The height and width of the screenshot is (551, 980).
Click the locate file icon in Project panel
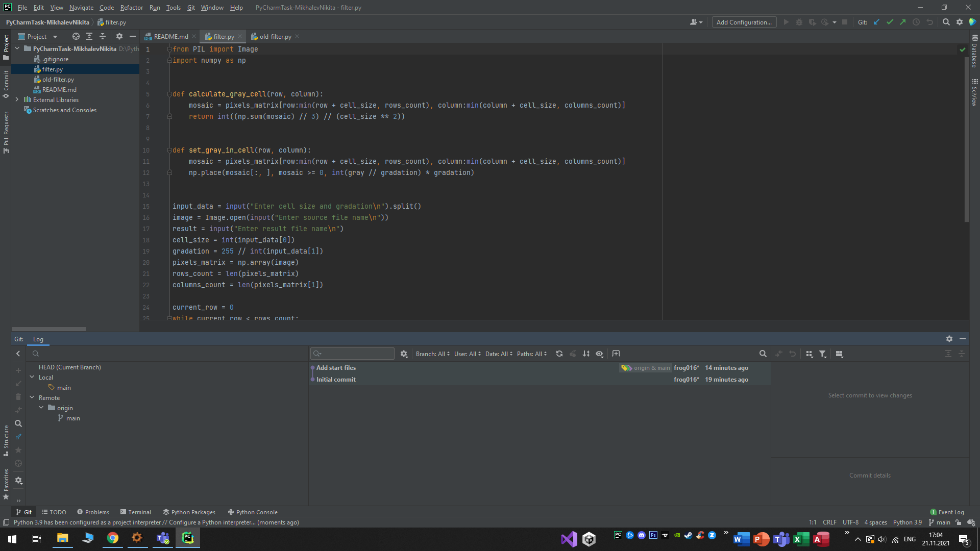click(76, 37)
